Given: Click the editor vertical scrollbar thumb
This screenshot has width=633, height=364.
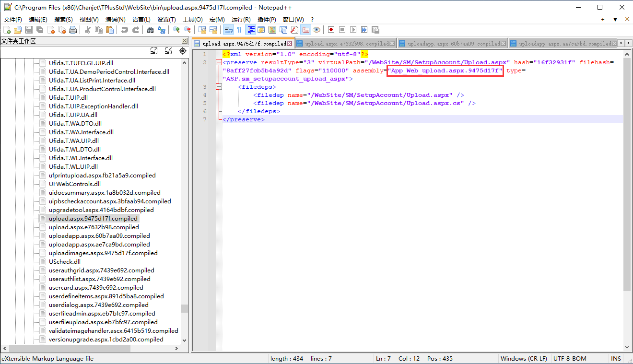Looking at the screenshot, I should (627, 175).
